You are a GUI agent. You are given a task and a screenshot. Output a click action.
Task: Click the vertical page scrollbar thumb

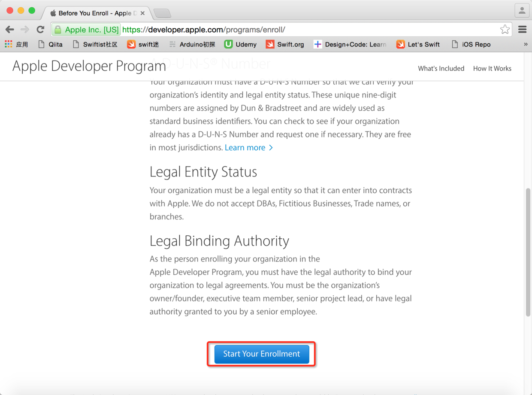(x=528, y=252)
